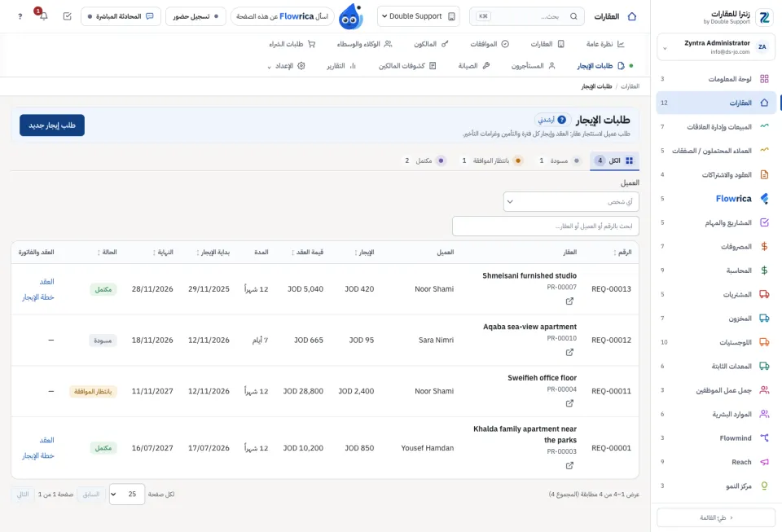Click the المخزون truck icon in sidebar
The image size is (782, 532).
(x=764, y=318)
